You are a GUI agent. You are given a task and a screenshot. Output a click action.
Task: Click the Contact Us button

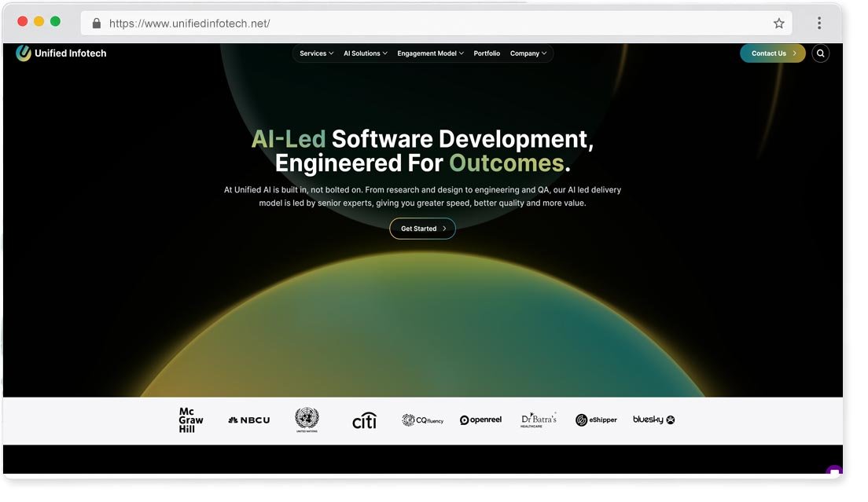pos(773,53)
